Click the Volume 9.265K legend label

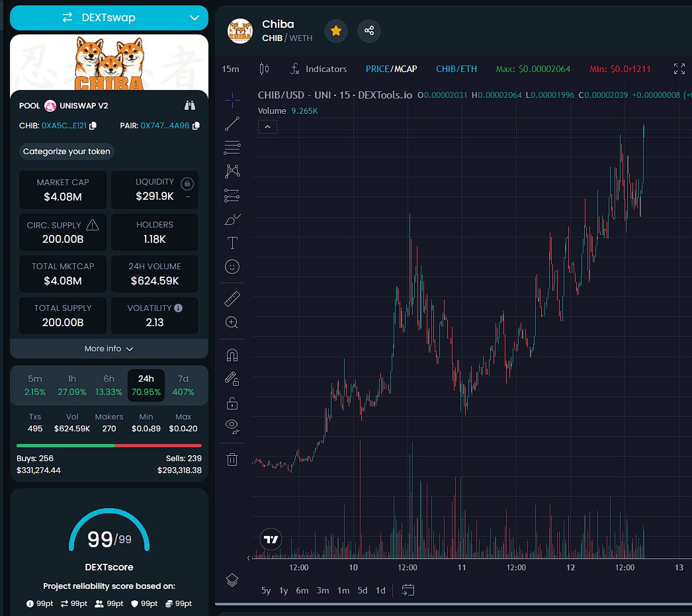[x=288, y=110]
